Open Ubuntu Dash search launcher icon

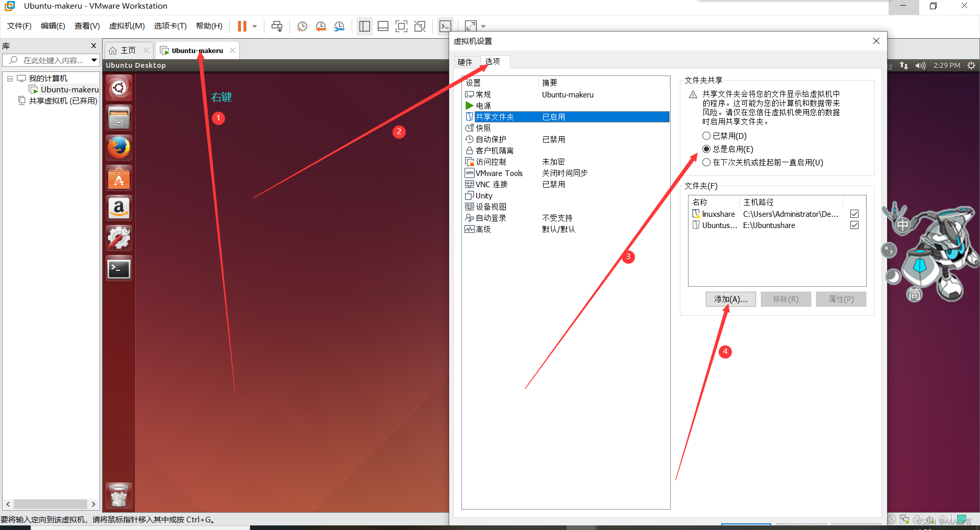[119, 88]
